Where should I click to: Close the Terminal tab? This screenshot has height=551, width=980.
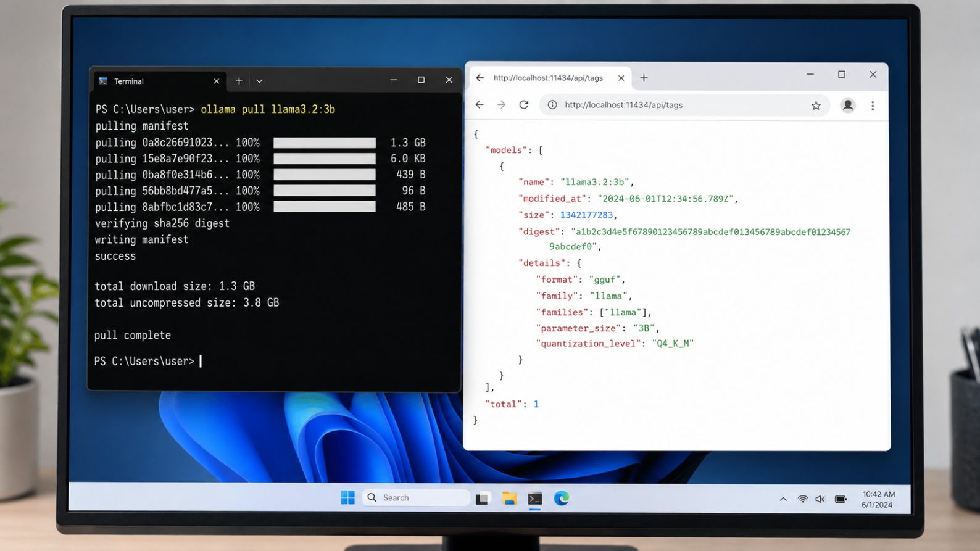pos(217,81)
